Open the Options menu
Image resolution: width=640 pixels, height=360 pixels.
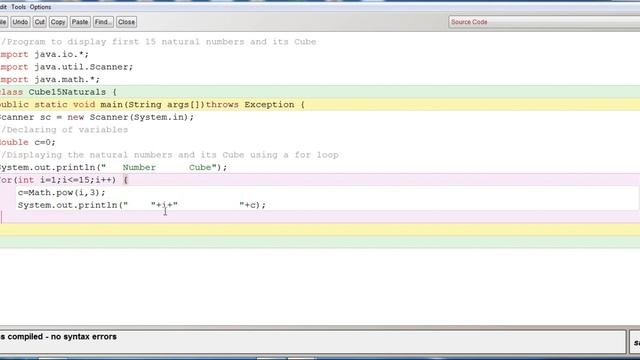pos(40,7)
